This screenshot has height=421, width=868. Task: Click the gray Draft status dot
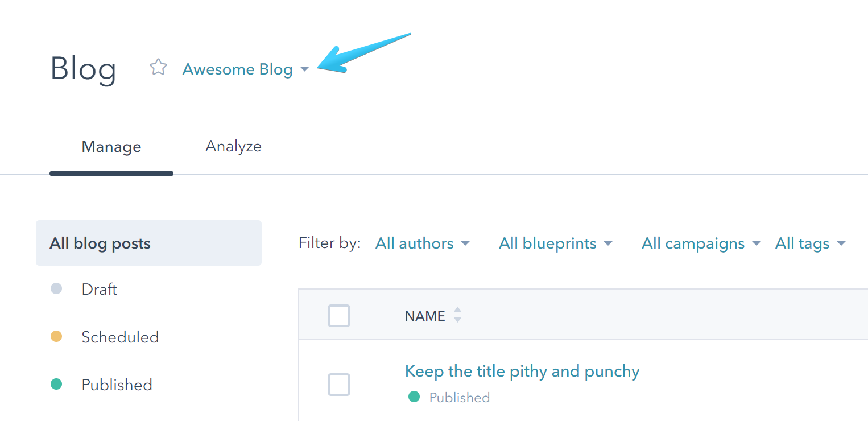[56, 289]
